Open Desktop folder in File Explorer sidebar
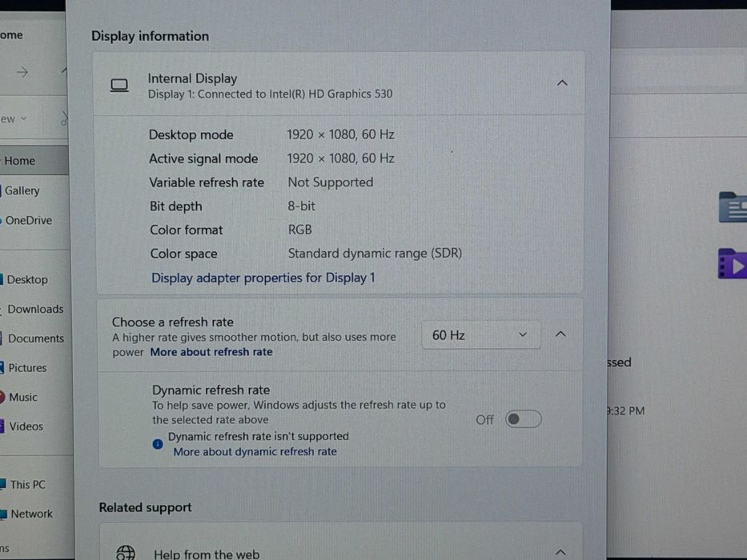 coord(26,279)
